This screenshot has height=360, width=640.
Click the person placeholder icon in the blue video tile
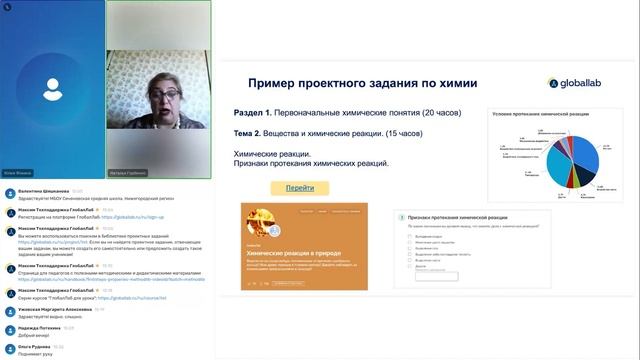[53, 89]
